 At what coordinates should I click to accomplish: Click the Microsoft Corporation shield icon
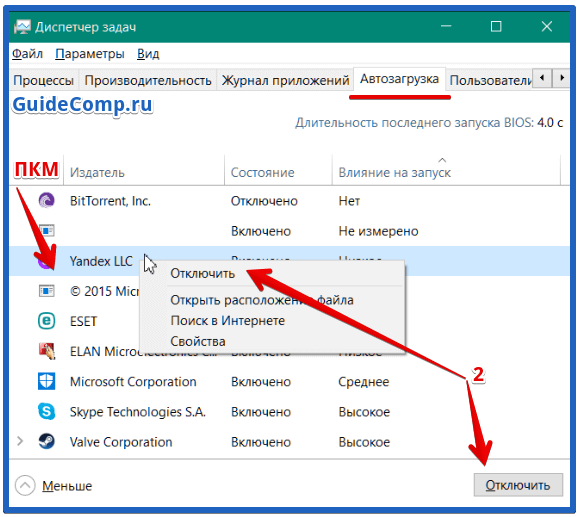coord(47,381)
